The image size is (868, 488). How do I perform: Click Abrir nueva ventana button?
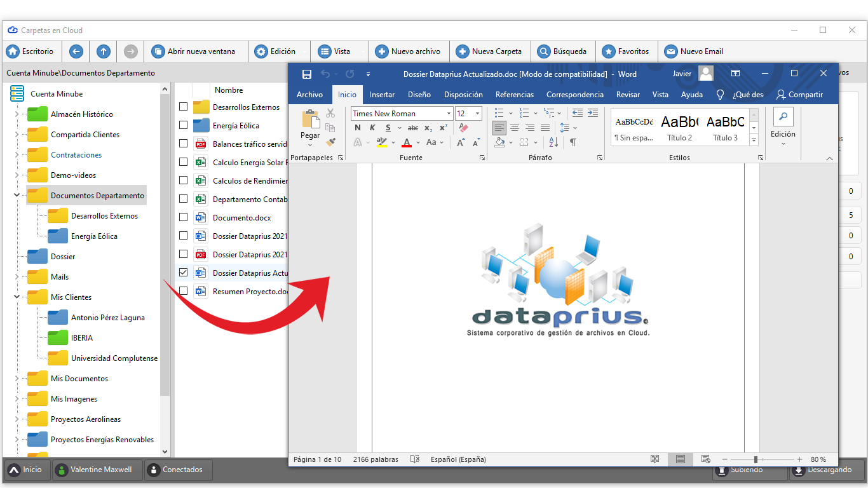[194, 51]
